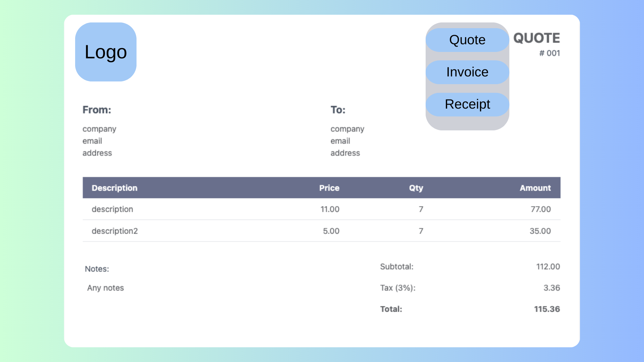644x362 pixels.
Task: Edit the 5.00 price value
Action: pos(331,231)
